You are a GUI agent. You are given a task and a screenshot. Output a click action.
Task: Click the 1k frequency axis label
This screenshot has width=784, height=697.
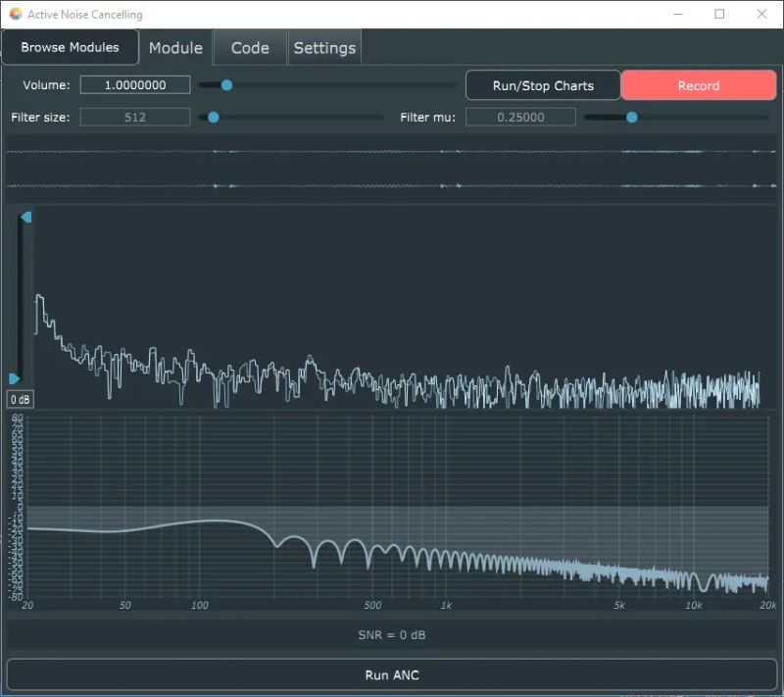tap(446, 605)
